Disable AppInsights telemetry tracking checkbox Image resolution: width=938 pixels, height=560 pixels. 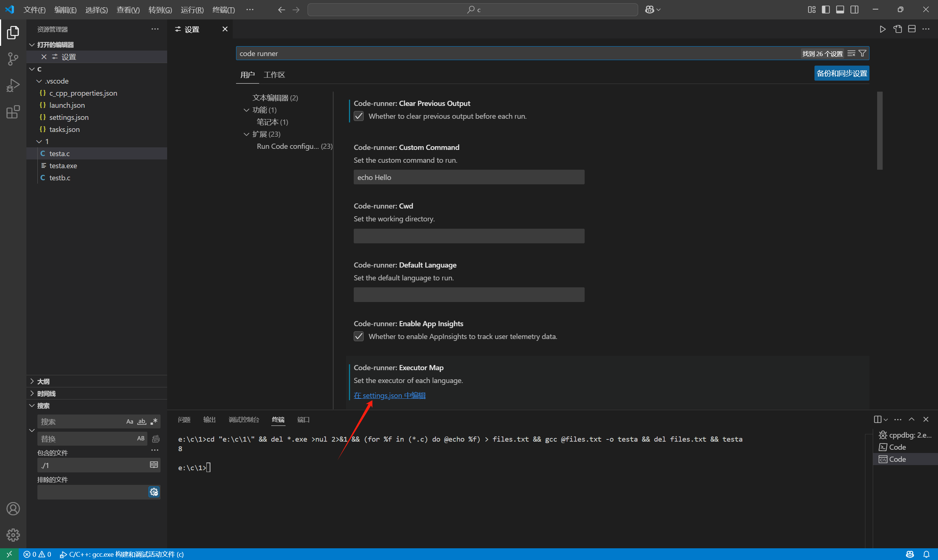point(358,336)
